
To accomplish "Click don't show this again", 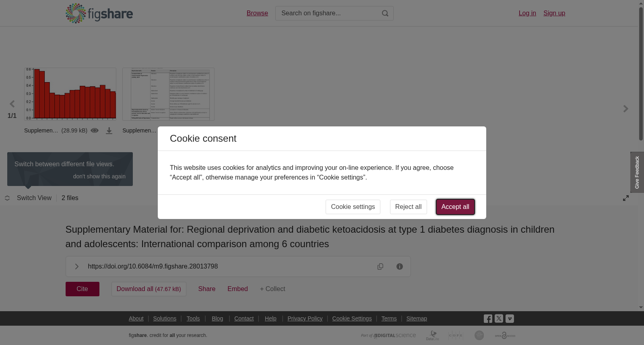I will (x=99, y=176).
